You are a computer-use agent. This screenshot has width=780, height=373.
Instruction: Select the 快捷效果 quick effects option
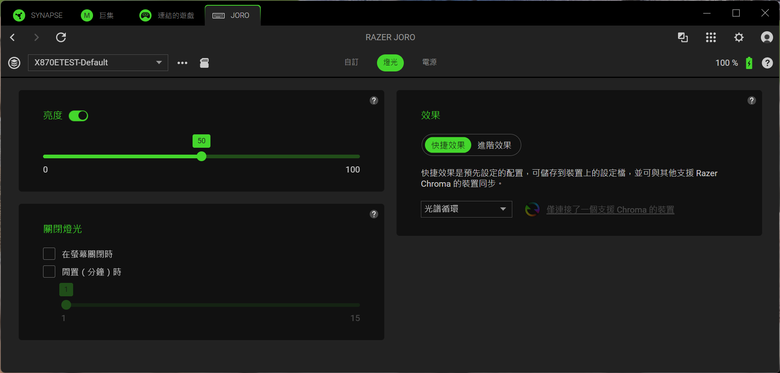[448, 145]
